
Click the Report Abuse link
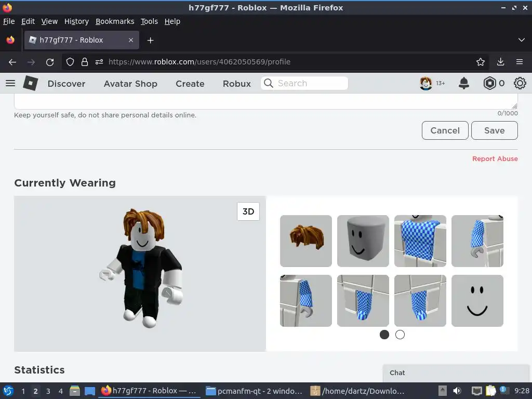click(x=495, y=159)
